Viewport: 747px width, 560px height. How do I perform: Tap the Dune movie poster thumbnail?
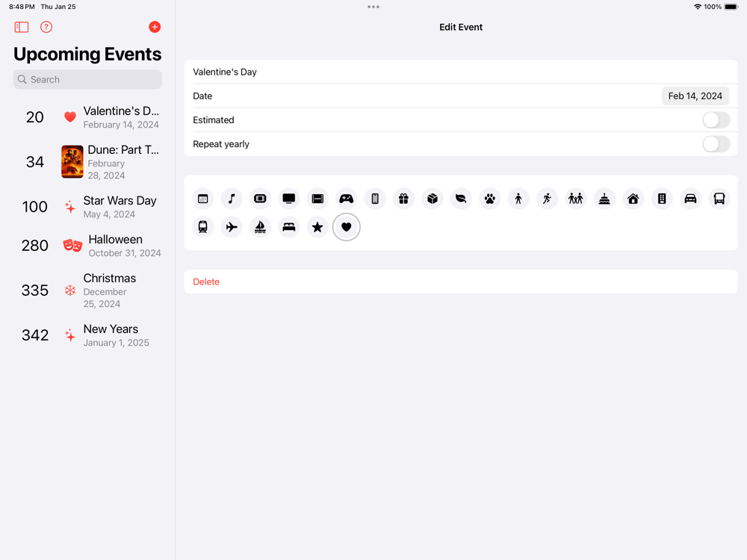72,162
